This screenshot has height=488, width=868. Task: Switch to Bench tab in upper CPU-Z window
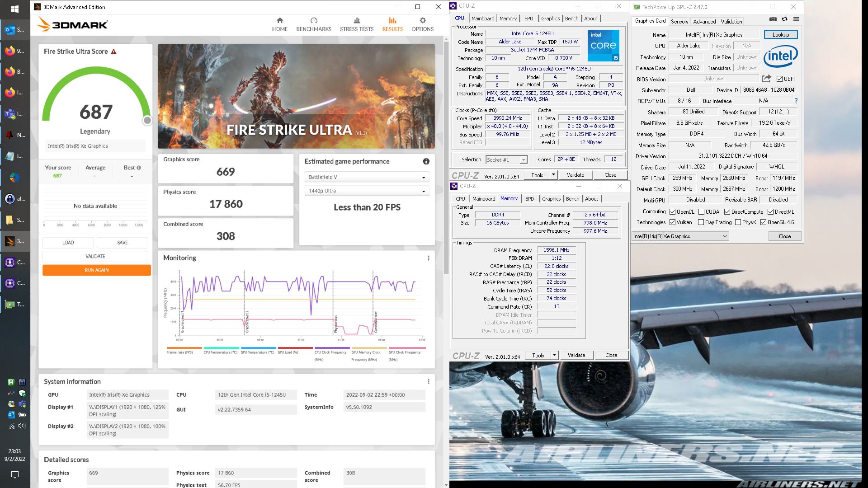[x=571, y=19]
